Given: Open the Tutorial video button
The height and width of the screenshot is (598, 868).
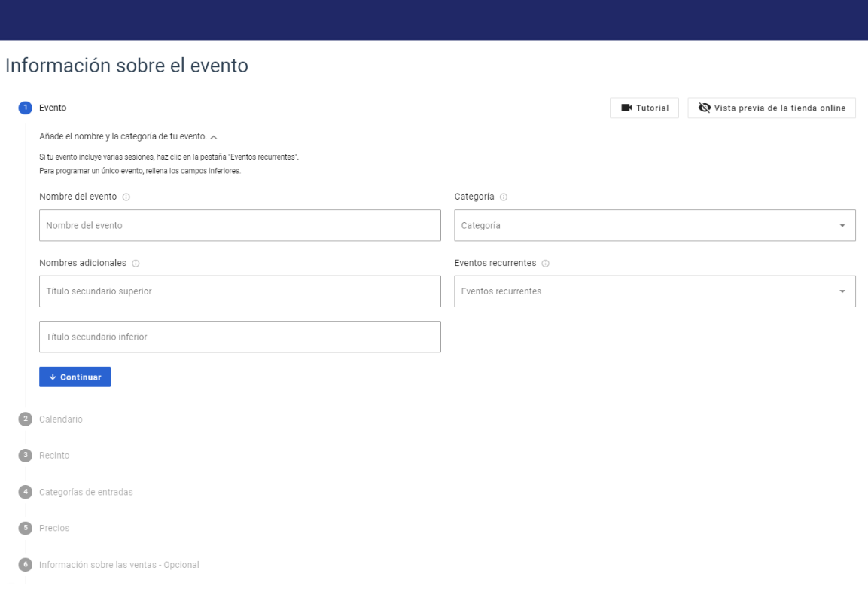Looking at the screenshot, I should [644, 108].
